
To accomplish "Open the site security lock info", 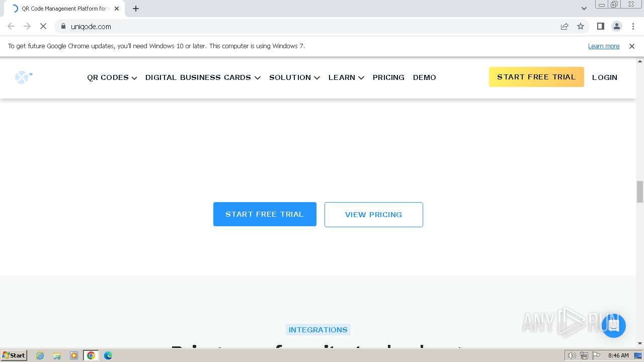I will click(63, 26).
